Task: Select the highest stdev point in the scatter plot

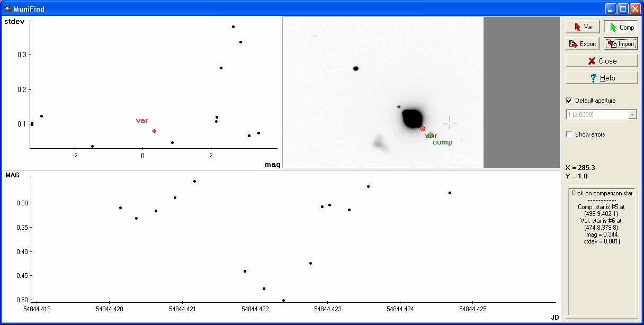Action: (233, 26)
